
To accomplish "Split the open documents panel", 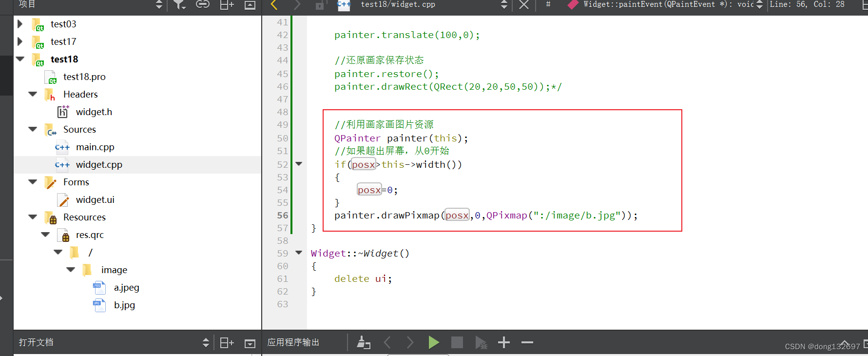I will pyautogui.click(x=227, y=343).
